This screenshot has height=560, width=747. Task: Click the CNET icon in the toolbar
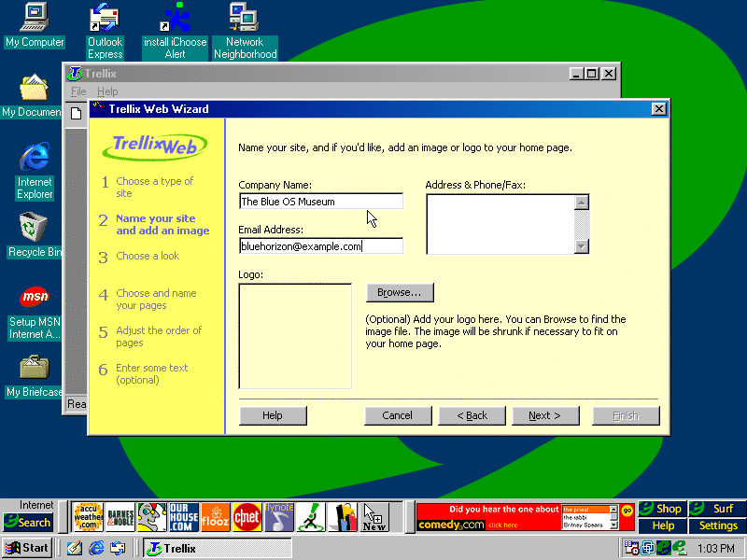(247, 517)
